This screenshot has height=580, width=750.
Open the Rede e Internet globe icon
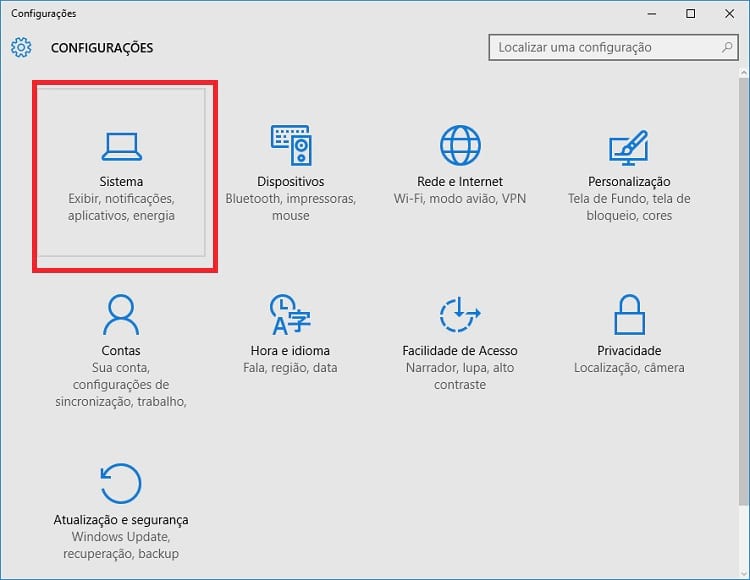click(460, 145)
